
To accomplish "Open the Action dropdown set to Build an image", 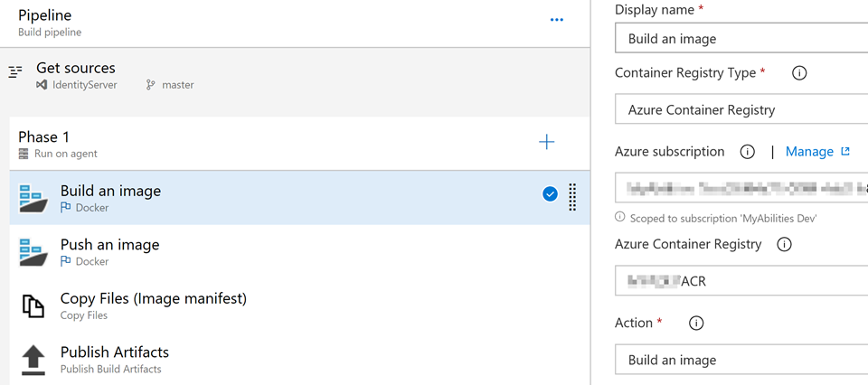I will point(741,360).
